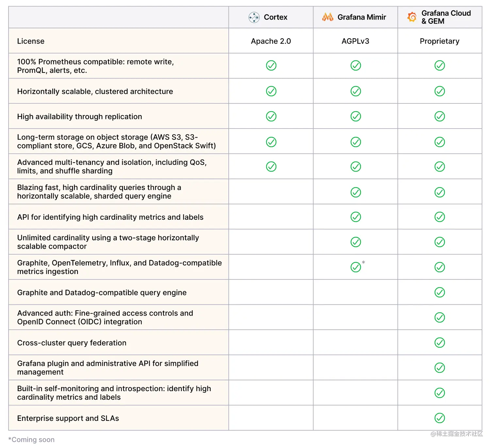Click Cross-cluster query federation label
Screen dimensions: 494x448
(72, 343)
